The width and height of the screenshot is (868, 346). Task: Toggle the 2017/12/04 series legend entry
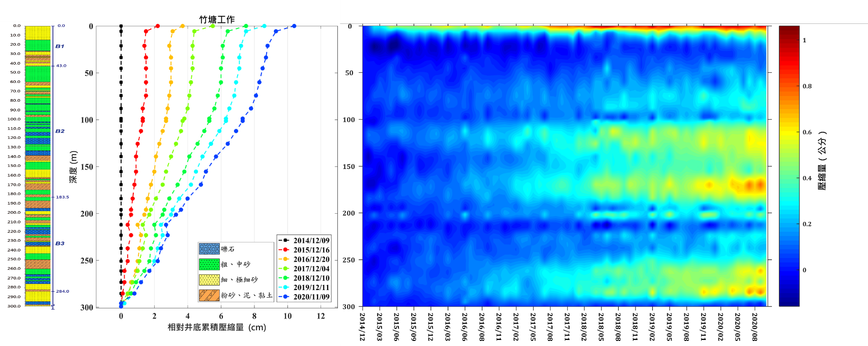point(311,269)
